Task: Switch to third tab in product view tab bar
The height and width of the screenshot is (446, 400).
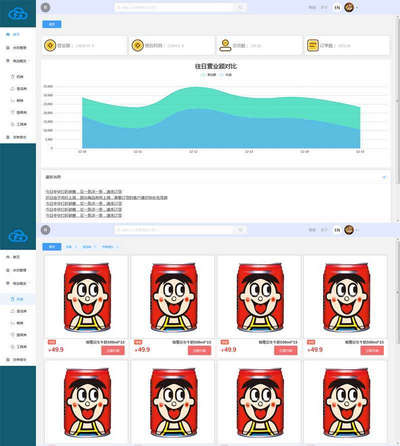Action: [88, 247]
